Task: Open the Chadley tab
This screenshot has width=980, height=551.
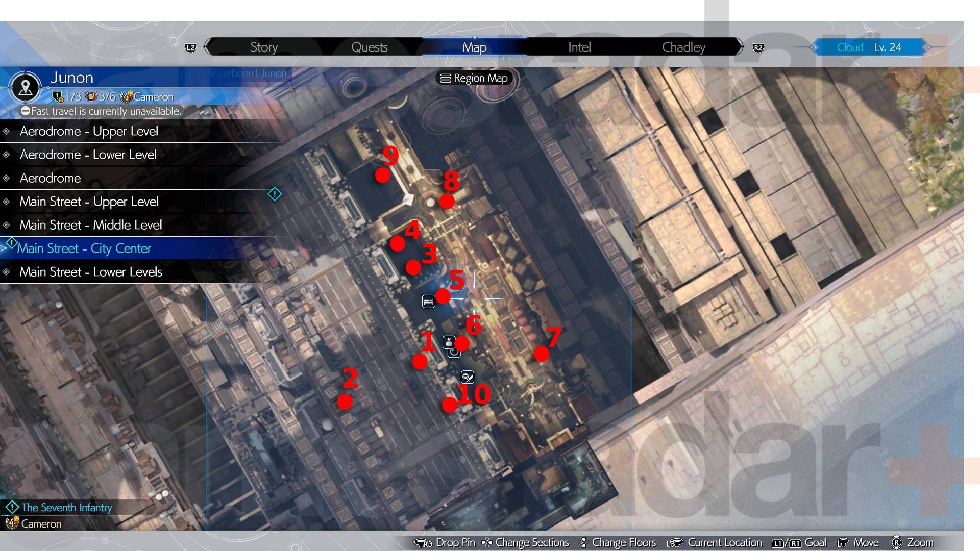Action: (x=683, y=47)
